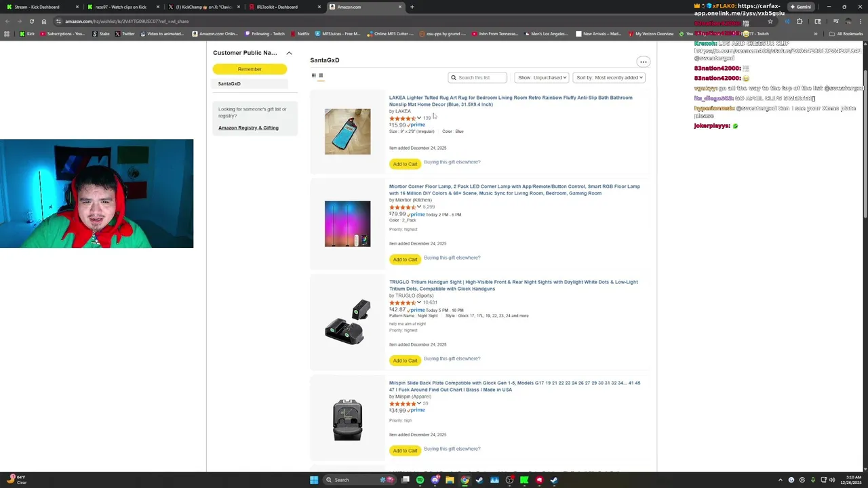Viewport: 868px width, 488px height.
Task: Click the browser home button
Action: point(44,21)
